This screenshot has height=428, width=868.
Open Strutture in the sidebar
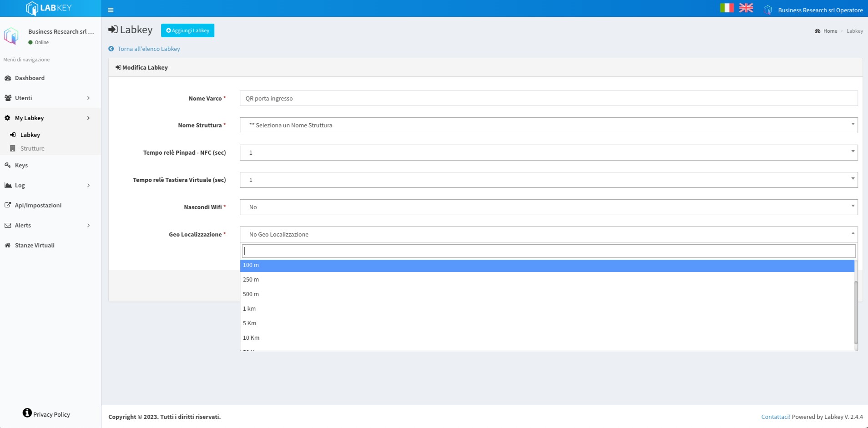point(32,148)
